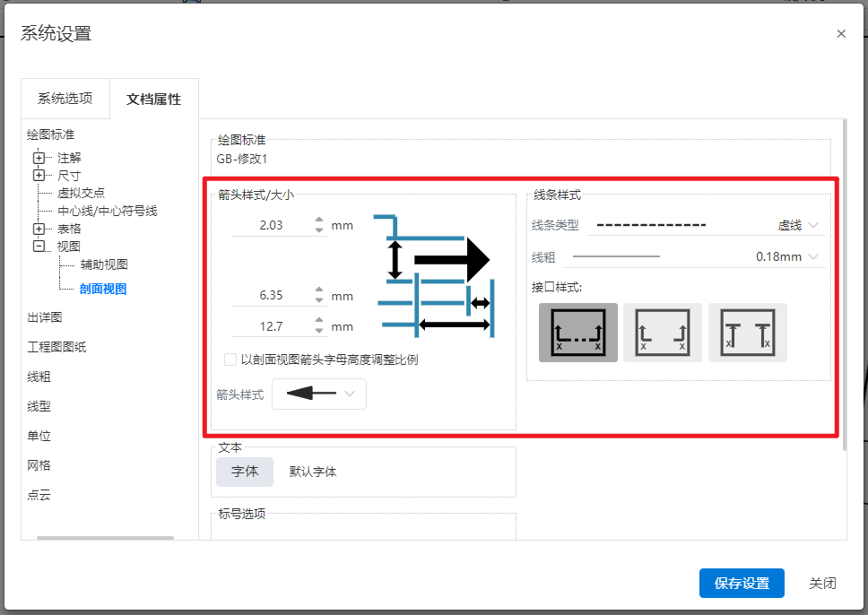Click the 2.03 mm input field
This screenshot has height=615, width=868.
271,226
